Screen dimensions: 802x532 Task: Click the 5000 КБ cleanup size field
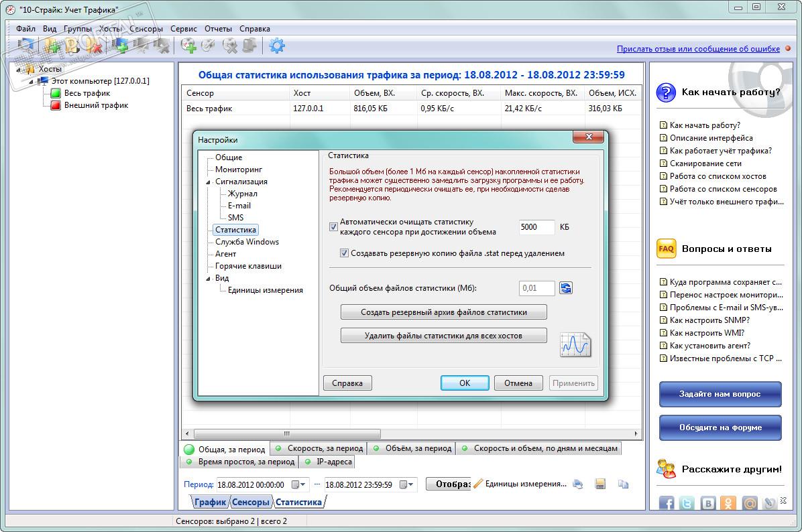pyautogui.click(x=536, y=227)
